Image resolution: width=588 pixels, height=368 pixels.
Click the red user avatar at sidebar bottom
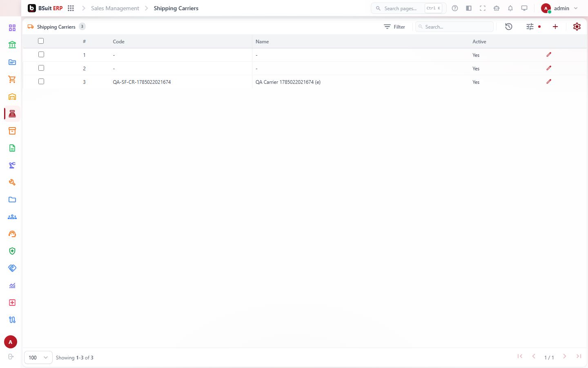click(11, 342)
